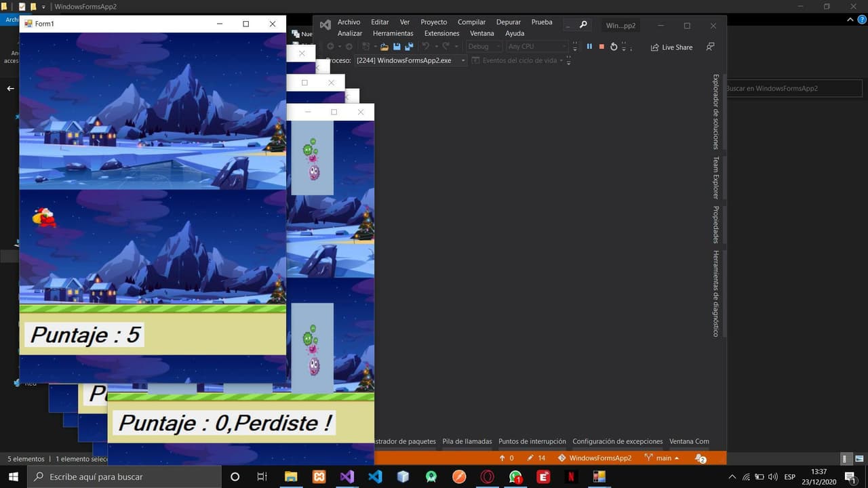Click the Save All icon in Visual Studio
This screenshot has width=868, height=488.
coord(409,47)
